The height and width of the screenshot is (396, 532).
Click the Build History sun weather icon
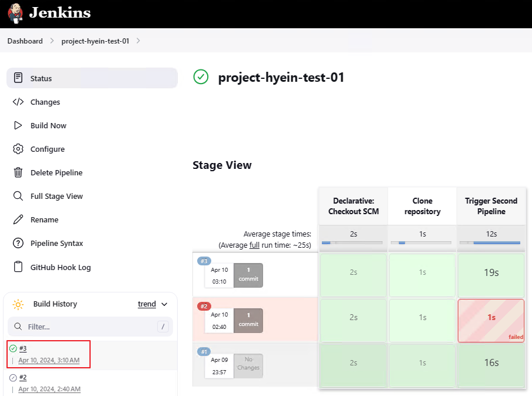point(18,304)
